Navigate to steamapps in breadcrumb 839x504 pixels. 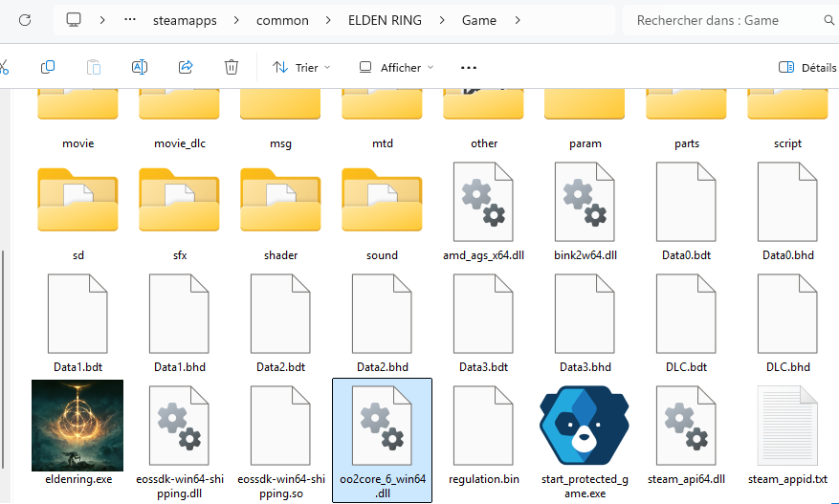point(185,20)
